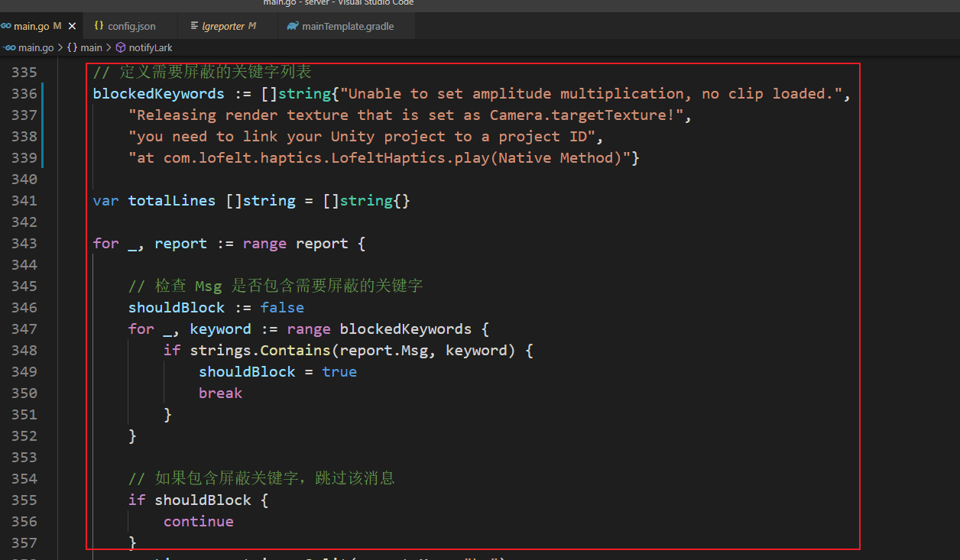Click the "continue" keyword on line 356
Viewport: 960px width, 560px height.
click(x=199, y=522)
